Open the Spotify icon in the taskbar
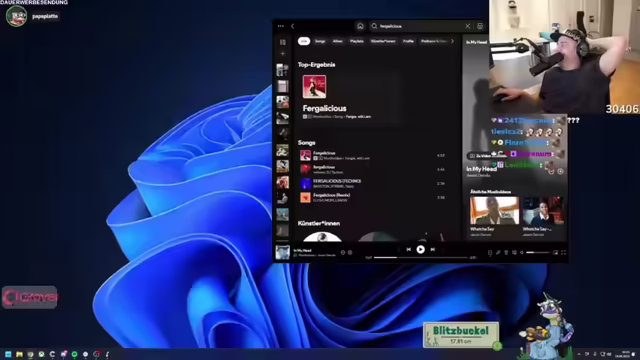 [x=74, y=354]
